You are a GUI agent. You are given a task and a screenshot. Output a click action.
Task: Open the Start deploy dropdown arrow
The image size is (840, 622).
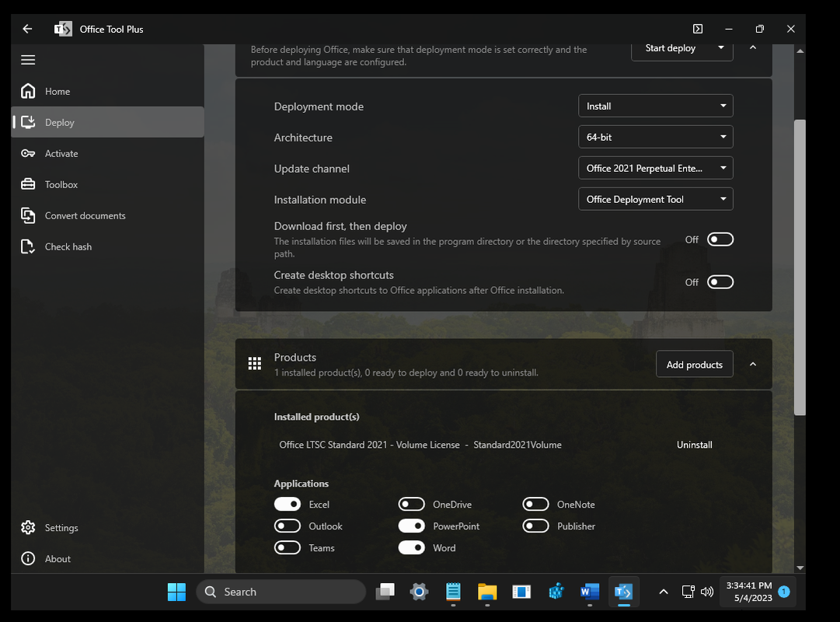coord(721,47)
